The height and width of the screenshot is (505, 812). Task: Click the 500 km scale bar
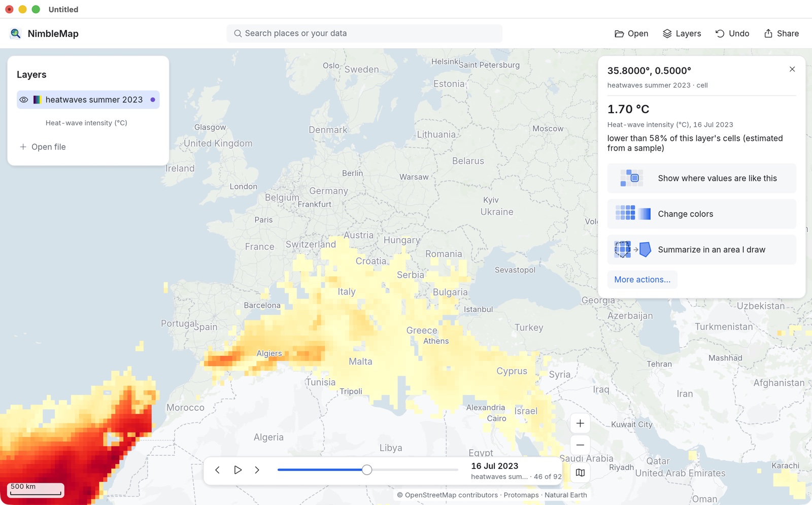pos(36,490)
